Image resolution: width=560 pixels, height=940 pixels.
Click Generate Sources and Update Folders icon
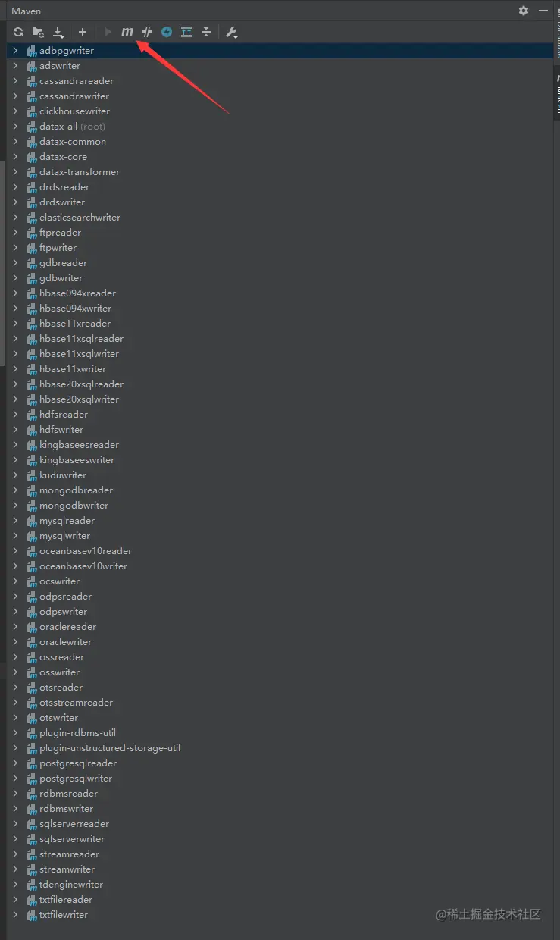(38, 32)
